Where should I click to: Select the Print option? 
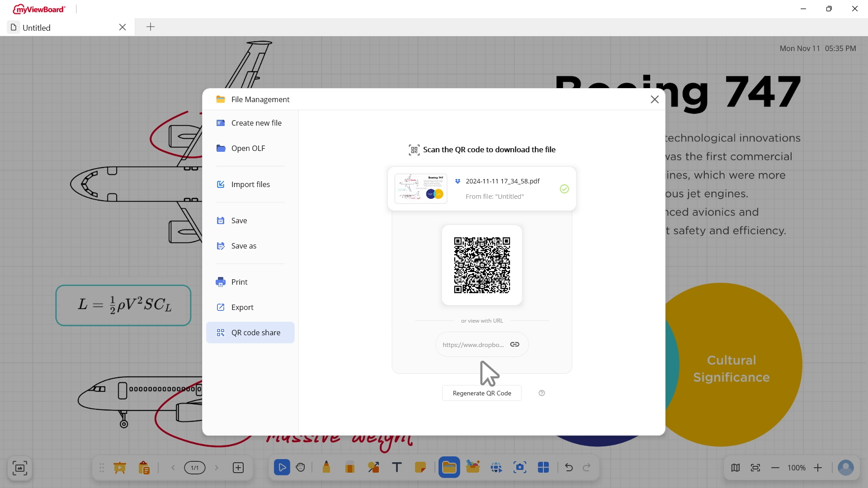click(x=250, y=282)
